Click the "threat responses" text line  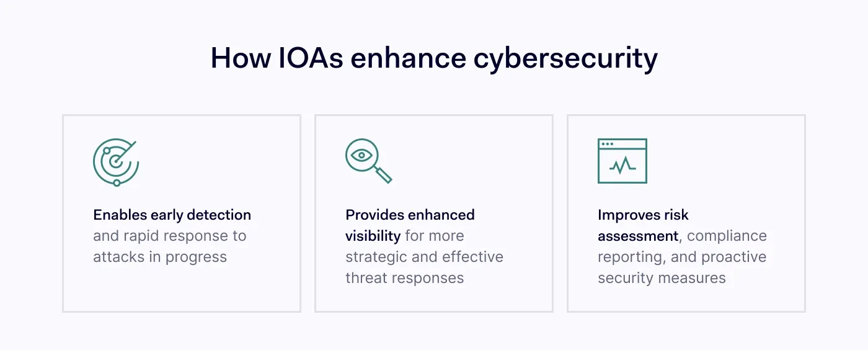[404, 278]
